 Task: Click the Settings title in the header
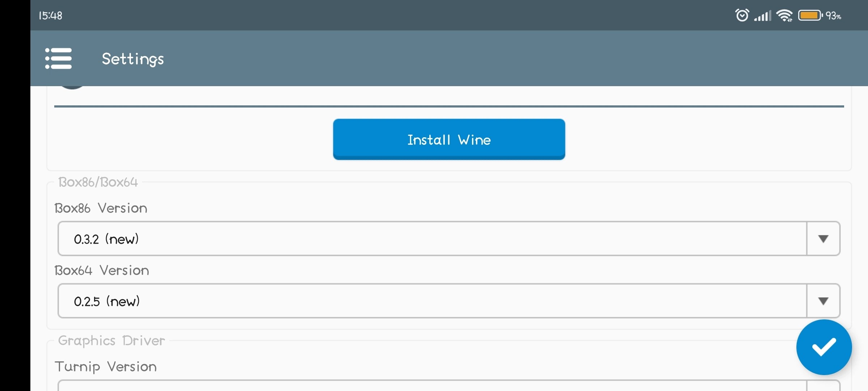coord(133,59)
